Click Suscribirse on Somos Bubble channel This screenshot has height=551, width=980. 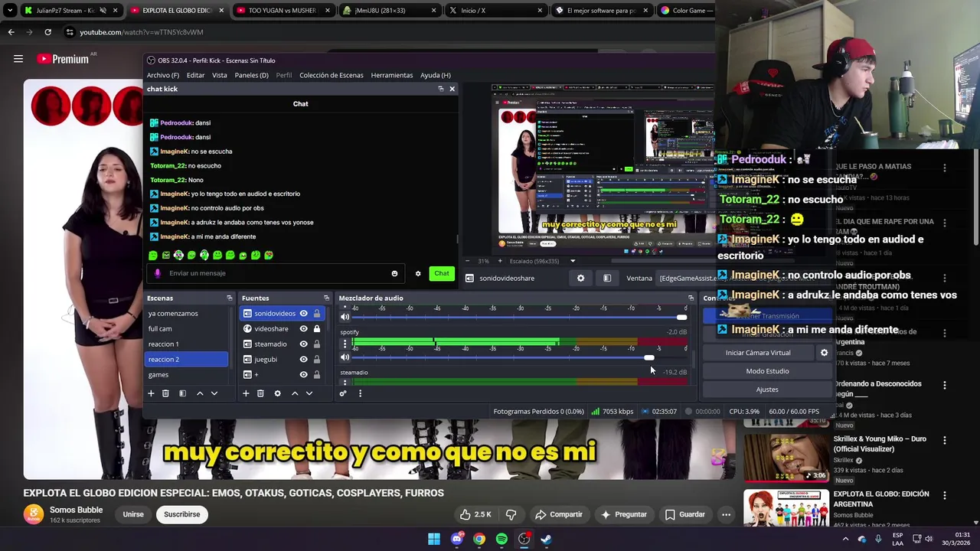coord(181,514)
